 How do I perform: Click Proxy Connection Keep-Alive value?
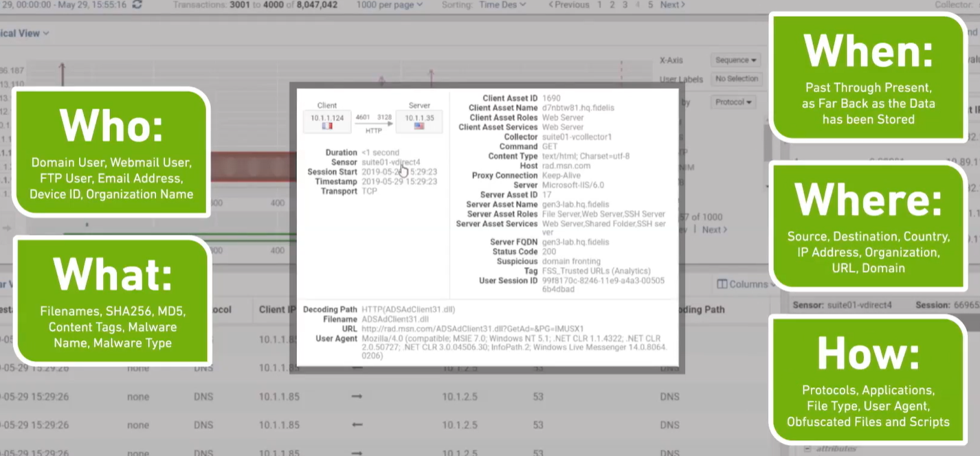pyautogui.click(x=563, y=176)
